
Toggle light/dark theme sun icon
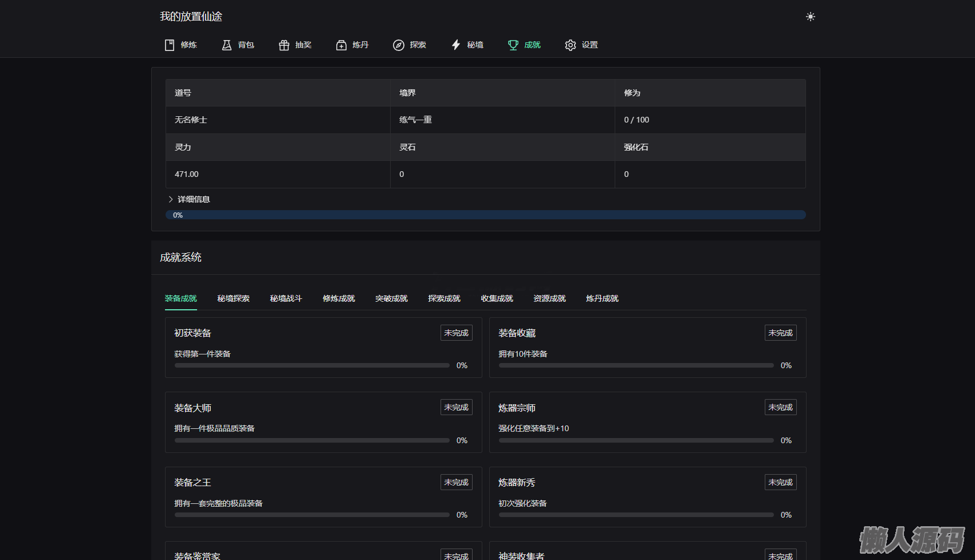[x=810, y=17]
